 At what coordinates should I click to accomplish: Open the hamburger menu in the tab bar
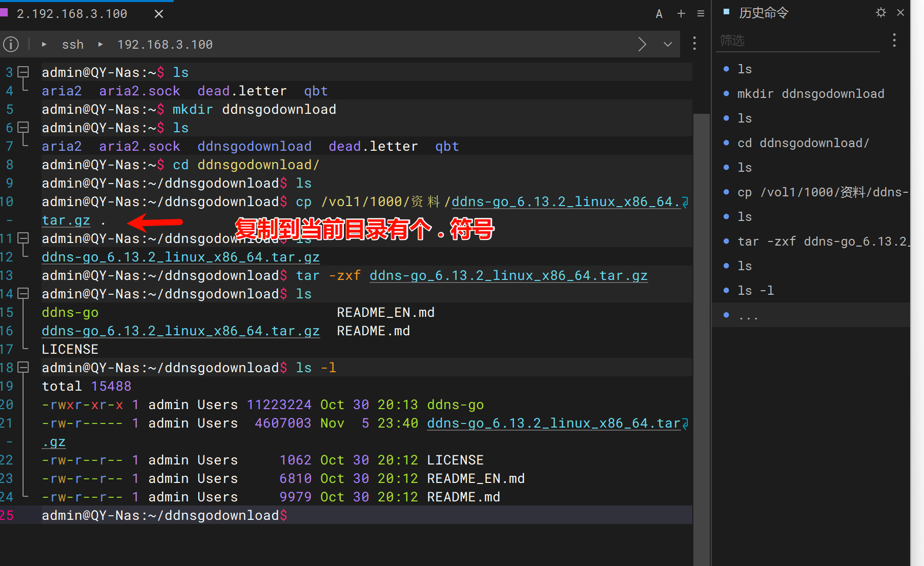pos(701,14)
